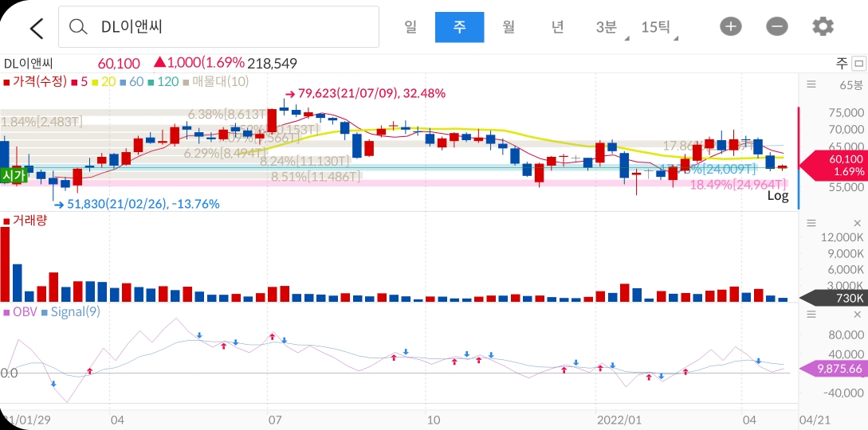
Task: Tap the 51,830(21/02/26) low price label
Action: click(x=137, y=204)
